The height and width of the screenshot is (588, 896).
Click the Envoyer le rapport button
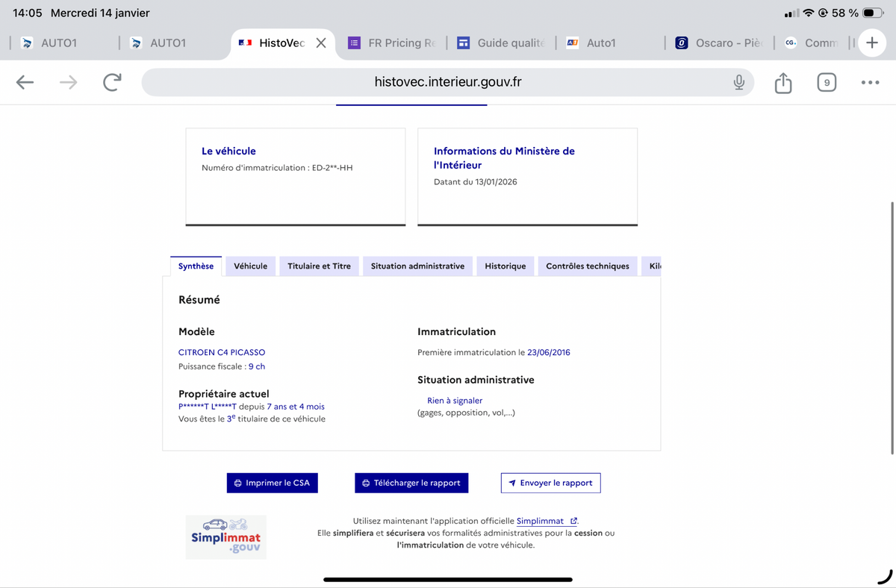(550, 483)
